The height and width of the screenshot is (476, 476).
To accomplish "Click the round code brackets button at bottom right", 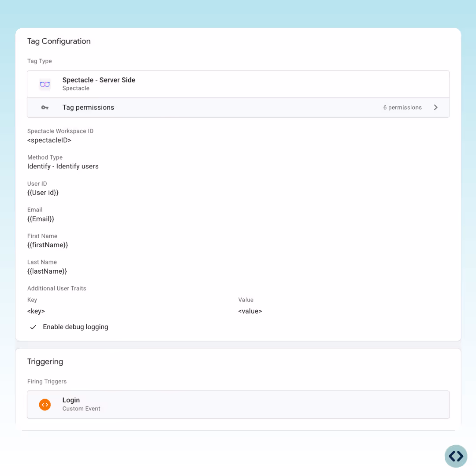I will coord(456,456).
